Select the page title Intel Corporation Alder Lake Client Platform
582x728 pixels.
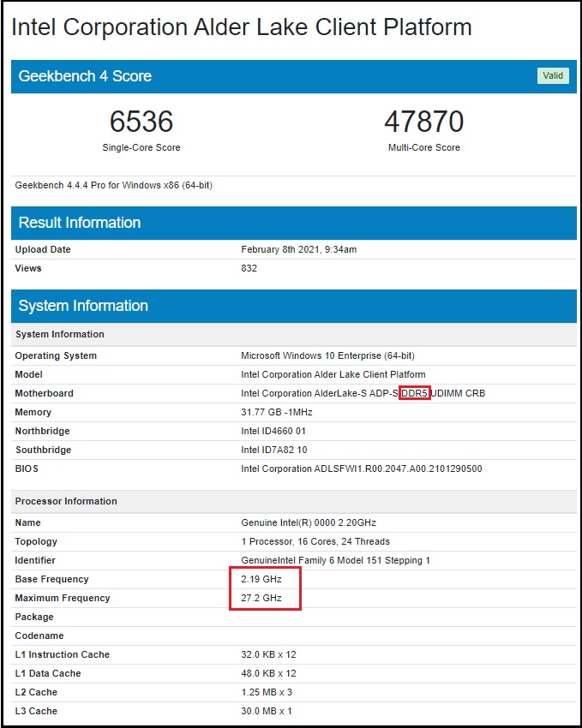[x=242, y=27]
